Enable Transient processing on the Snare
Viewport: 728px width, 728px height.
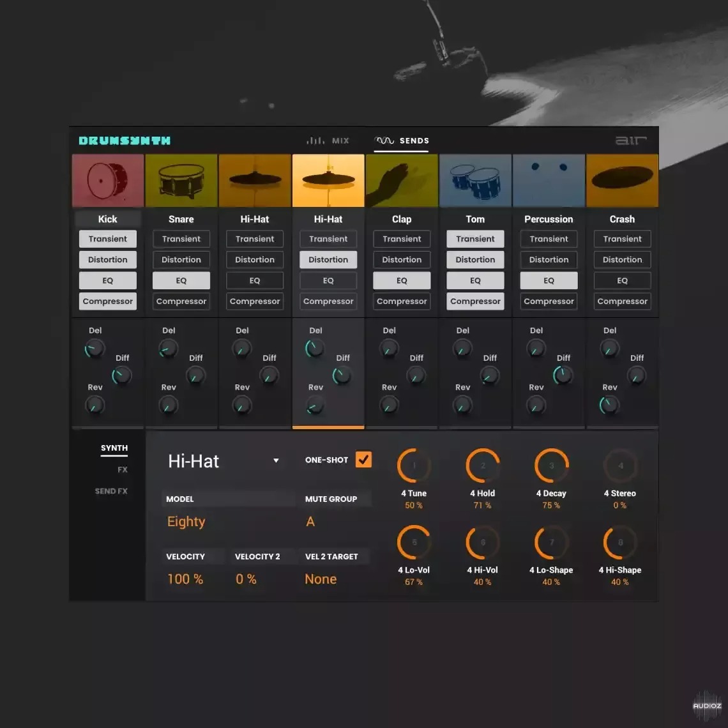coord(181,239)
